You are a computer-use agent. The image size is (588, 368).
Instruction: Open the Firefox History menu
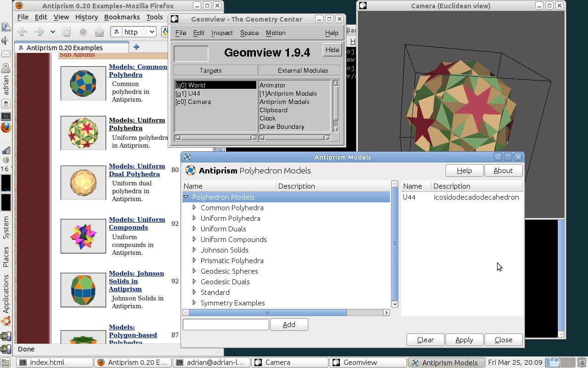point(86,17)
